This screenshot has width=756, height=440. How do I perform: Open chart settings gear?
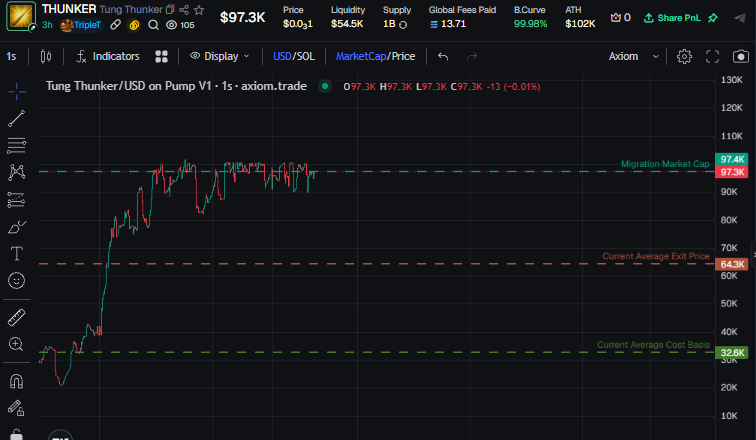[x=684, y=56]
